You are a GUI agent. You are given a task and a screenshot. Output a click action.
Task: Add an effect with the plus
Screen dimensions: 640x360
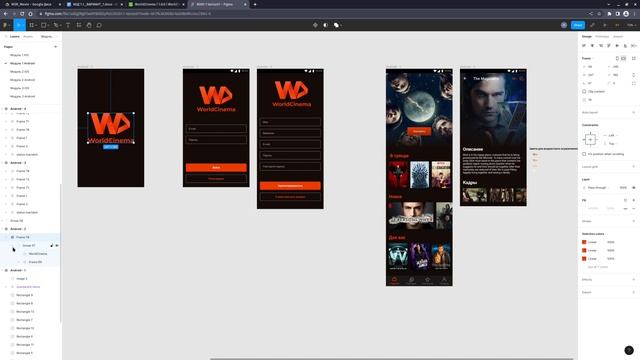point(633,280)
